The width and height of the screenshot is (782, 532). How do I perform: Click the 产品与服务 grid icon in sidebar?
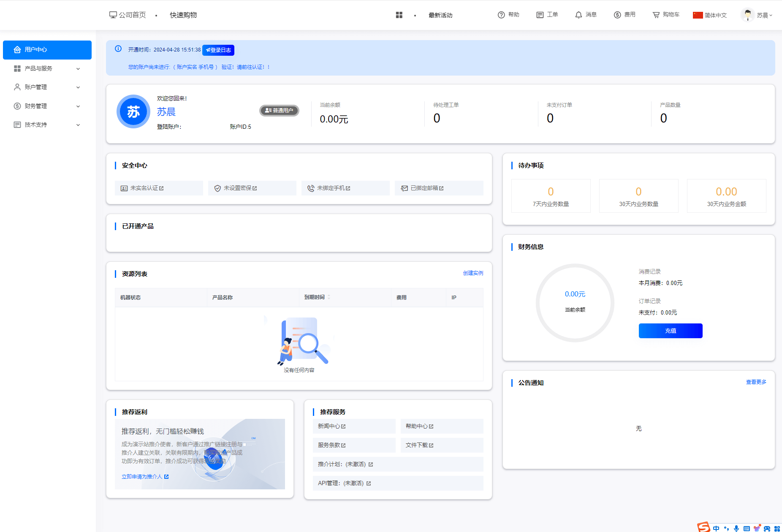click(17, 68)
